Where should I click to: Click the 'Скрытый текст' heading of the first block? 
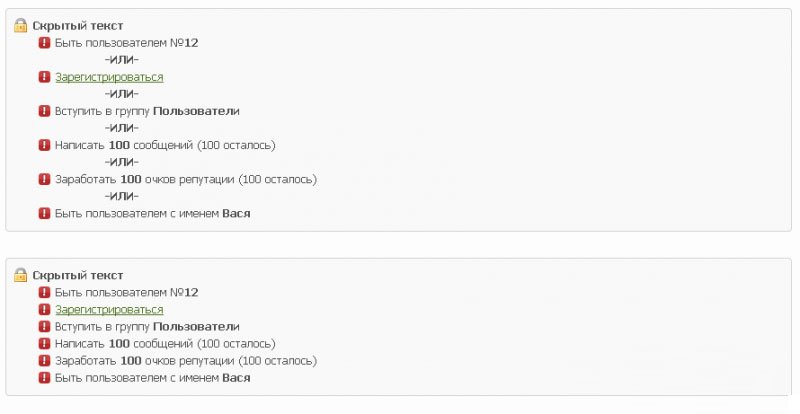click(78, 25)
